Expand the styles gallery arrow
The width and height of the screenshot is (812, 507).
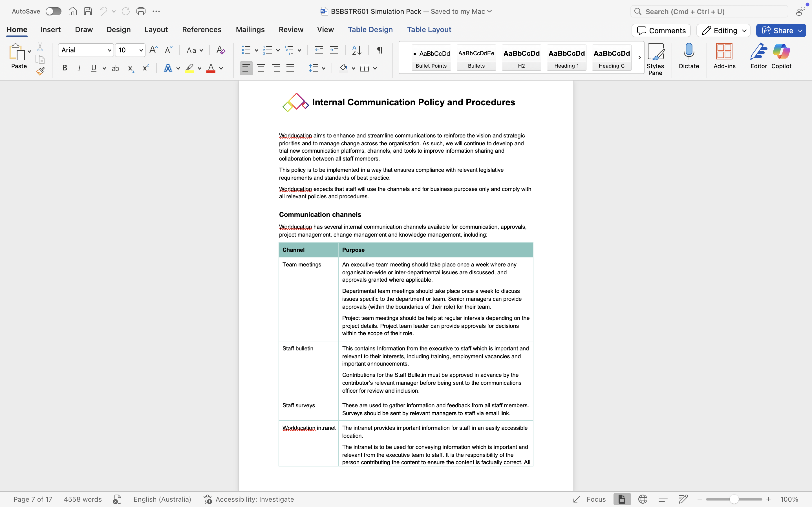639,57
